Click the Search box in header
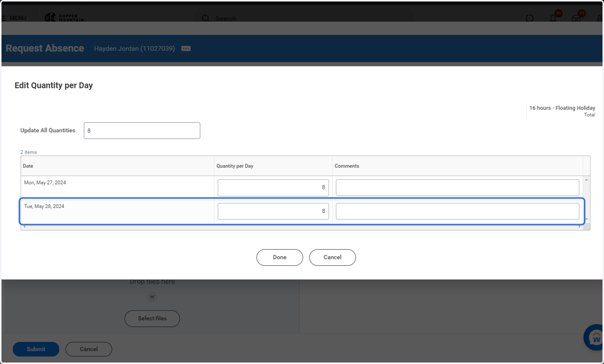The width and height of the screenshot is (604, 364). point(304,18)
